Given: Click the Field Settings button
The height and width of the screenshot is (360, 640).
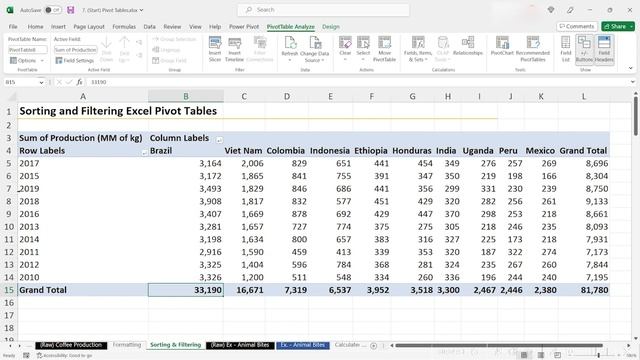Looking at the screenshot, I should coord(75,60).
